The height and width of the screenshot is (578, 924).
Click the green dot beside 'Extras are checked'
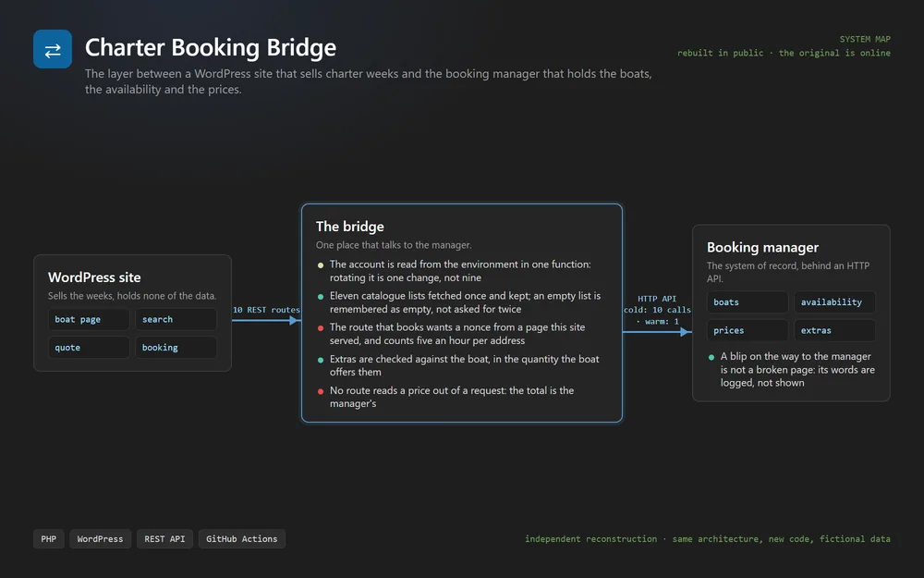point(321,360)
